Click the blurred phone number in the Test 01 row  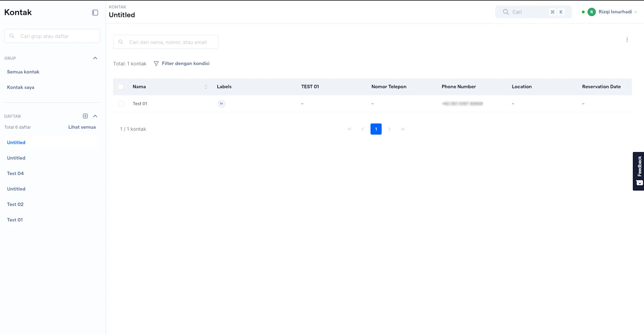(x=462, y=104)
